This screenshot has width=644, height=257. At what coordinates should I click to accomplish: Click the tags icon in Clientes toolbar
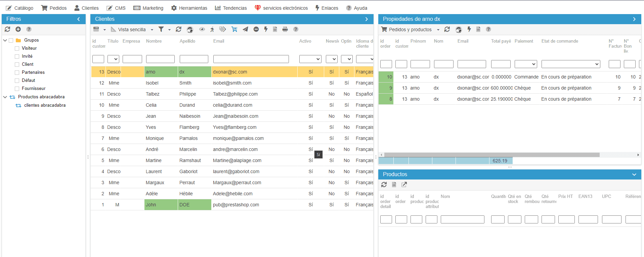click(x=222, y=30)
